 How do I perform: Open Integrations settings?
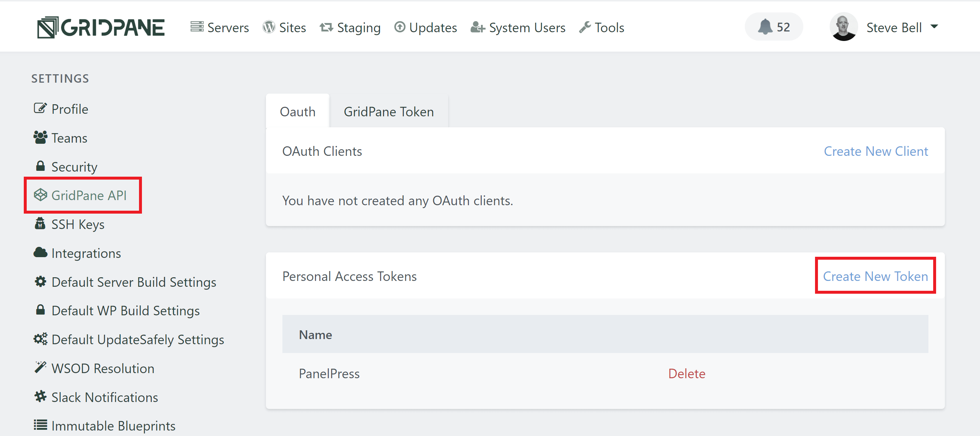[86, 253]
